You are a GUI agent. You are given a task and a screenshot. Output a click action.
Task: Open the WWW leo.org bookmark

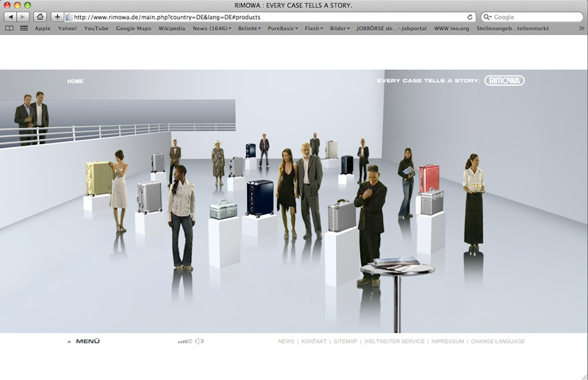(451, 28)
